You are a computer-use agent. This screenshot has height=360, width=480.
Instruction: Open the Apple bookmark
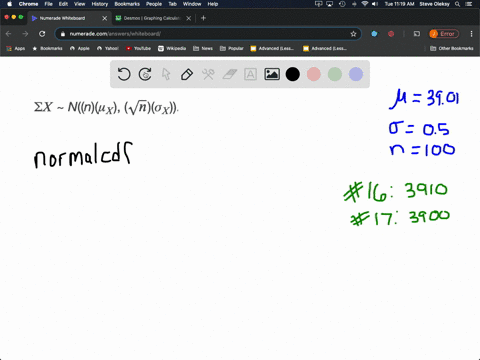point(80,48)
